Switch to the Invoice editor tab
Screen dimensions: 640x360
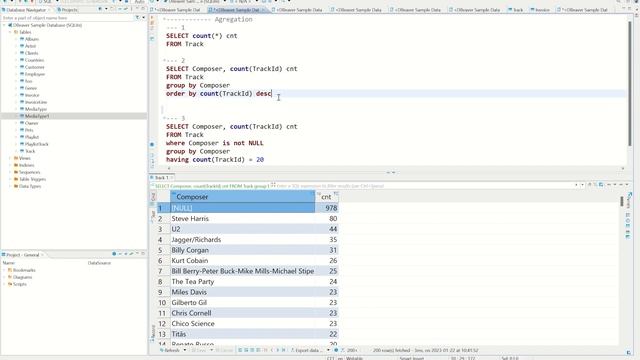[x=540, y=9]
